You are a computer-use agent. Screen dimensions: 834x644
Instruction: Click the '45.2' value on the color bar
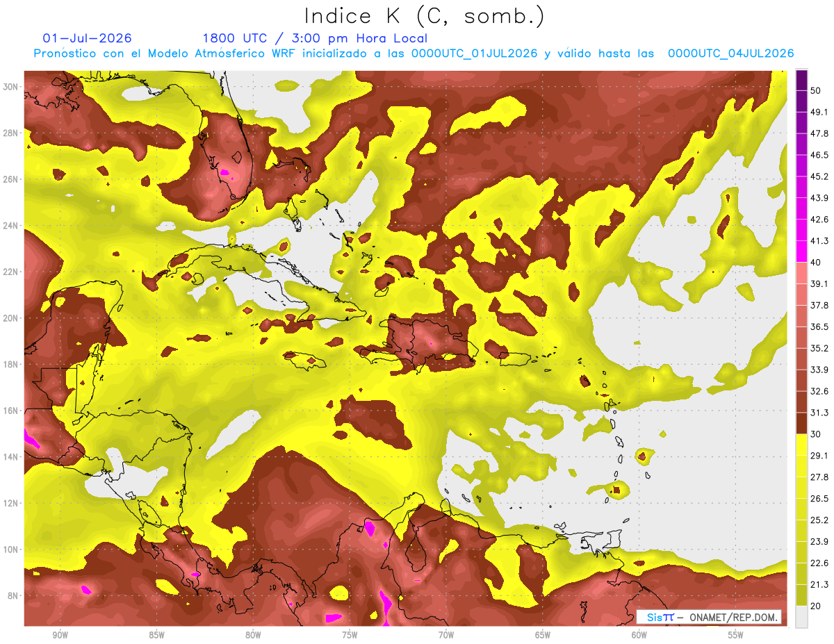pos(819,176)
